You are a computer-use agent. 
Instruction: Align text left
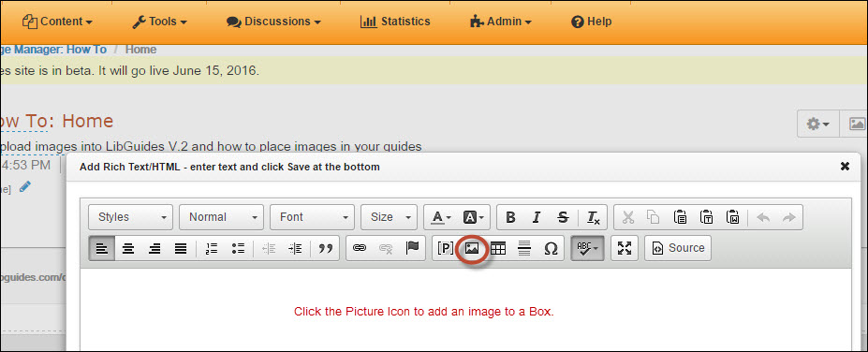coord(102,248)
